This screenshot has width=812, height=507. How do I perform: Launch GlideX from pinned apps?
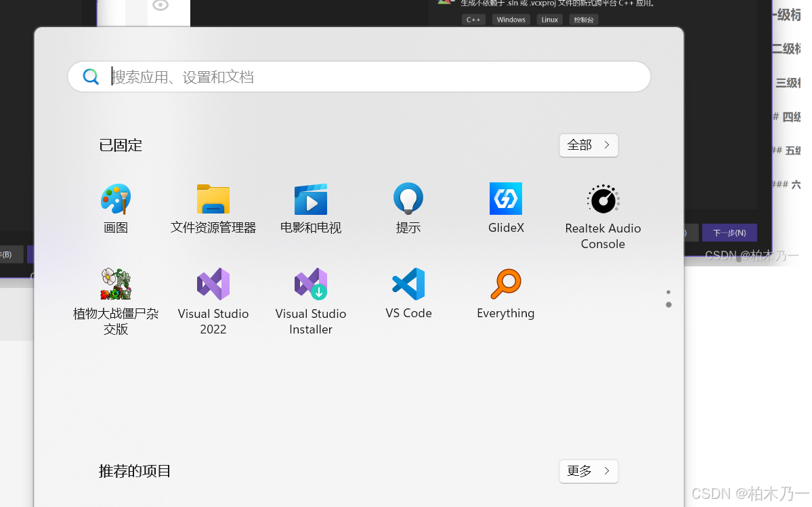point(506,208)
